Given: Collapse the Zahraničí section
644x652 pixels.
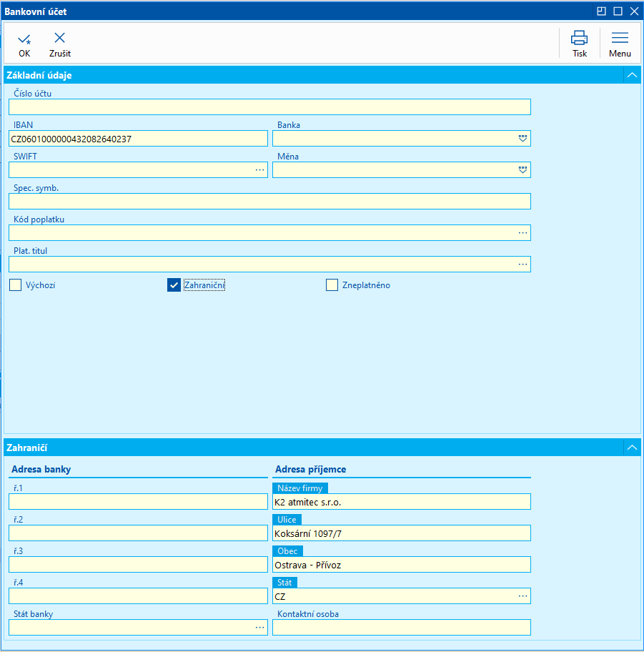Looking at the screenshot, I should point(631,448).
